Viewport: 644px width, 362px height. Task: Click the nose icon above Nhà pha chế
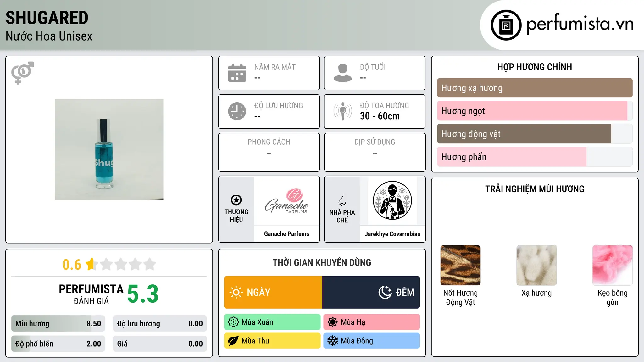click(x=342, y=200)
